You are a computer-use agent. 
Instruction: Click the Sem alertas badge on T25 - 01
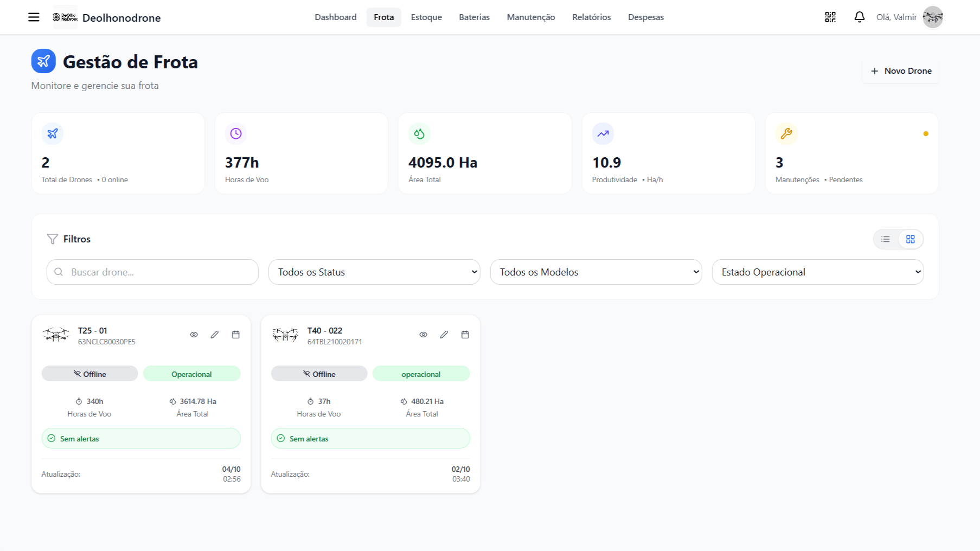141,439
